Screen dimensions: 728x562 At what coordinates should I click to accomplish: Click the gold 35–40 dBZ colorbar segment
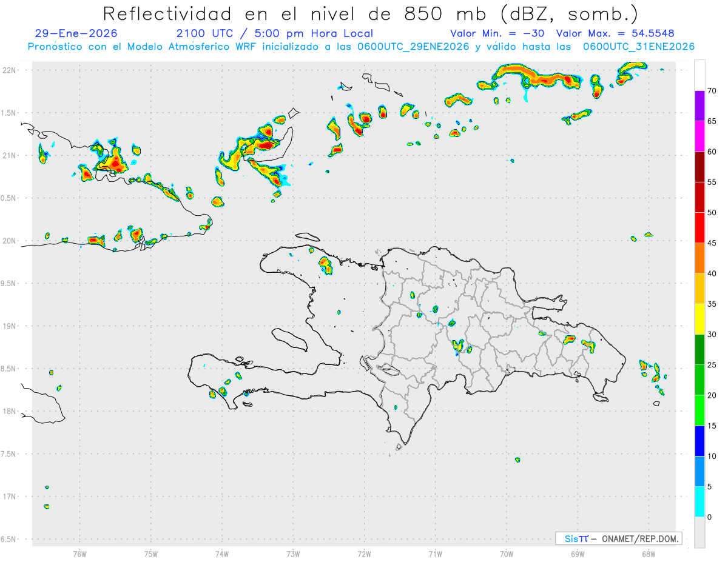699,289
